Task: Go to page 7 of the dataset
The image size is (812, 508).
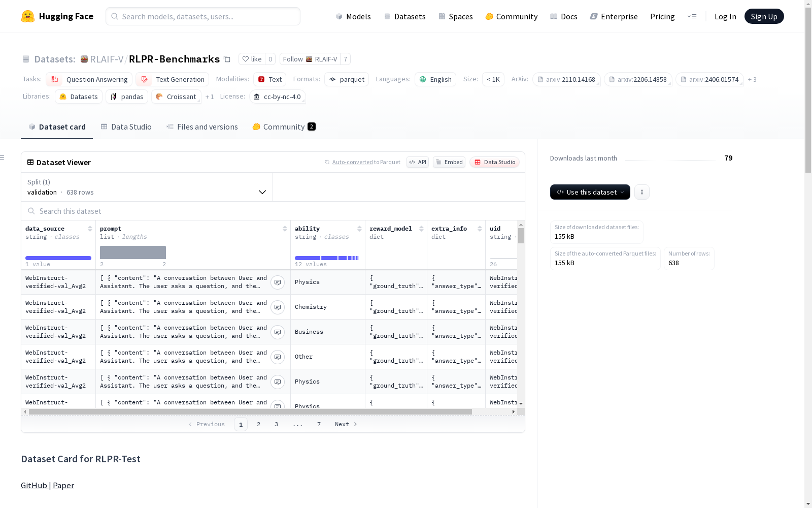Action: 319,424
